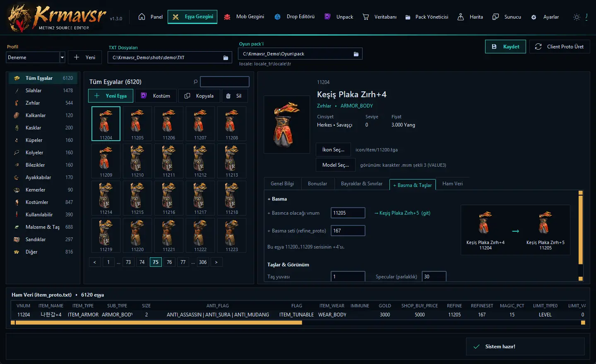Jump to page 76
The height and width of the screenshot is (364, 596).
[x=169, y=262]
